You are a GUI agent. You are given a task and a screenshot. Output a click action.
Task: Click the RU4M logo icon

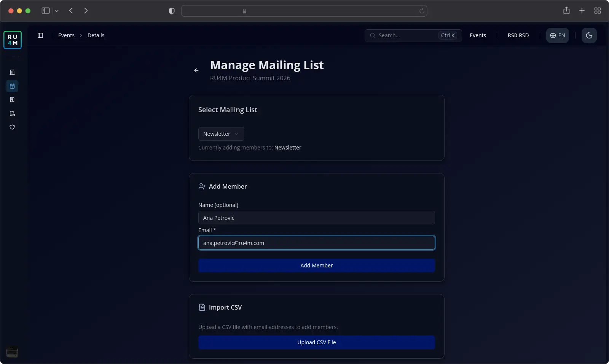tap(13, 40)
